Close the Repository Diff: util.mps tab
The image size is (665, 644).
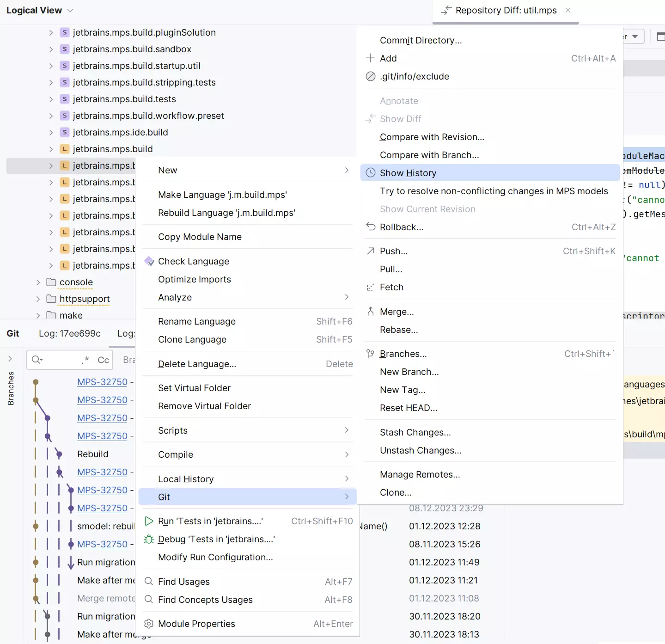568,10
